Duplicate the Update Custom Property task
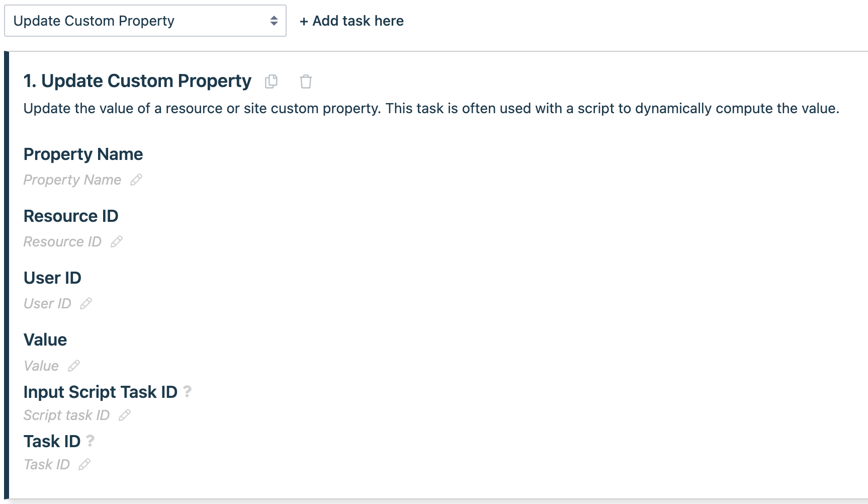The height and width of the screenshot is (504, 868). click(271, 81)
